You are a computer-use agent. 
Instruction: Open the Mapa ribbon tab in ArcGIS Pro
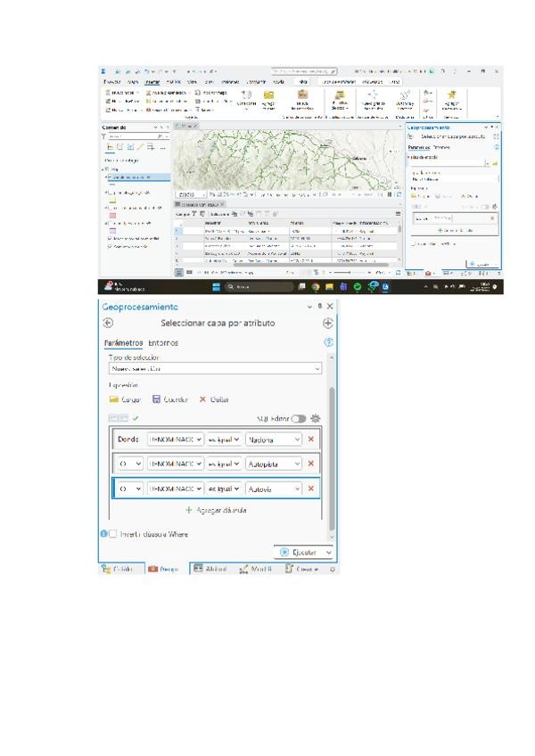point(133,82)
